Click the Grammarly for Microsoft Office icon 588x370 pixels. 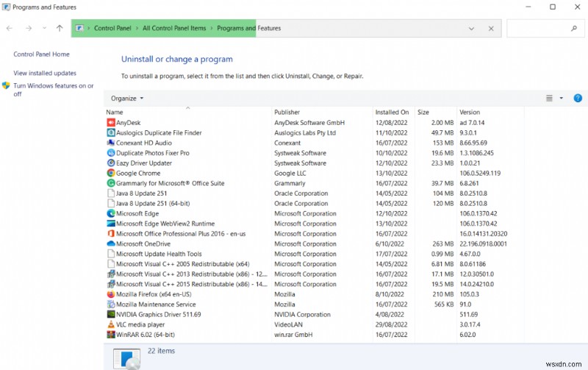(111, 183)
